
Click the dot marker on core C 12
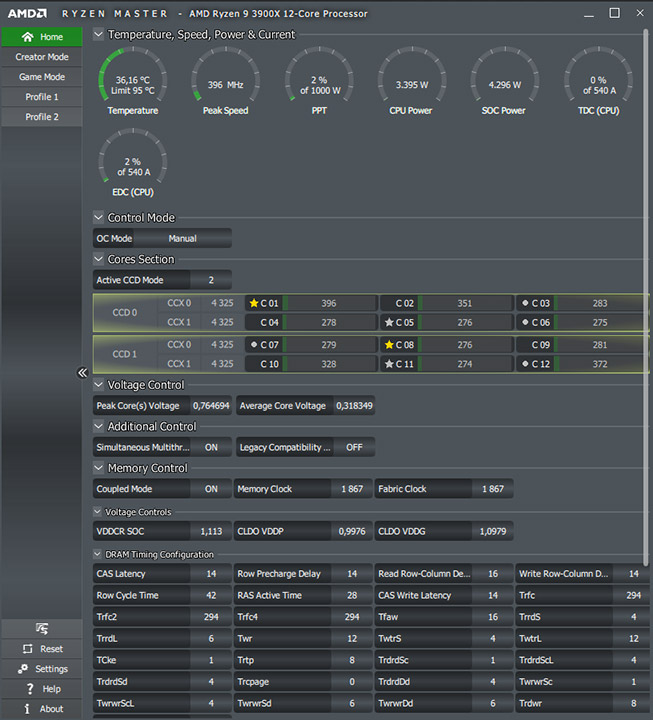[525, 364]
